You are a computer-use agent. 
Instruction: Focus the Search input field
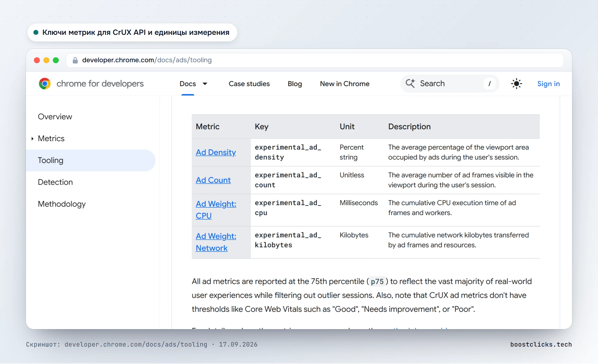point(450,84)
